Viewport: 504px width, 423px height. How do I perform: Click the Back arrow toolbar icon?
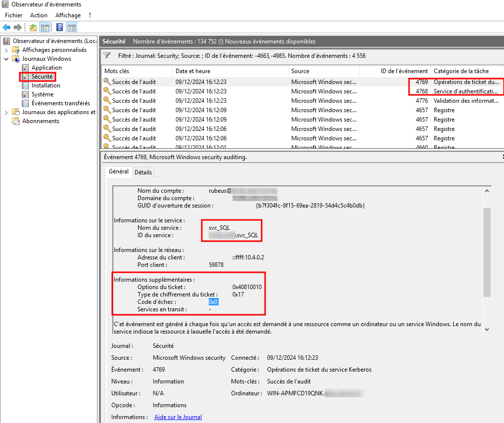(x=6, y=27)
